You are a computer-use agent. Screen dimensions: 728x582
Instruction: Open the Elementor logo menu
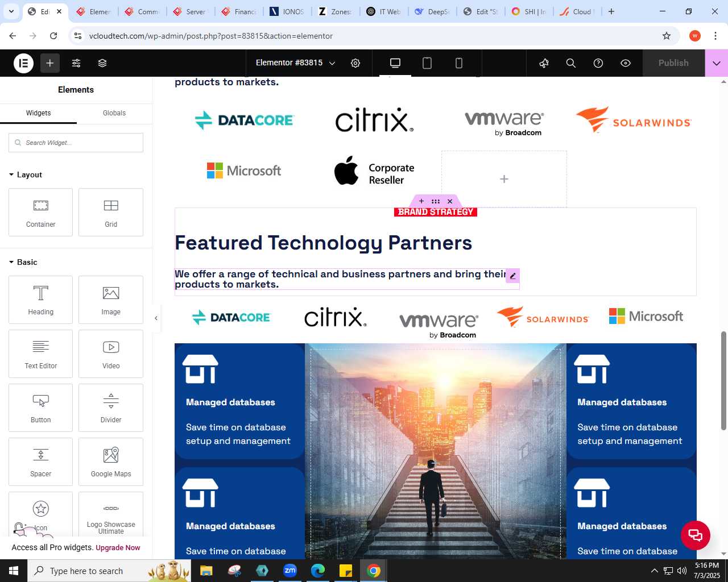24,63
